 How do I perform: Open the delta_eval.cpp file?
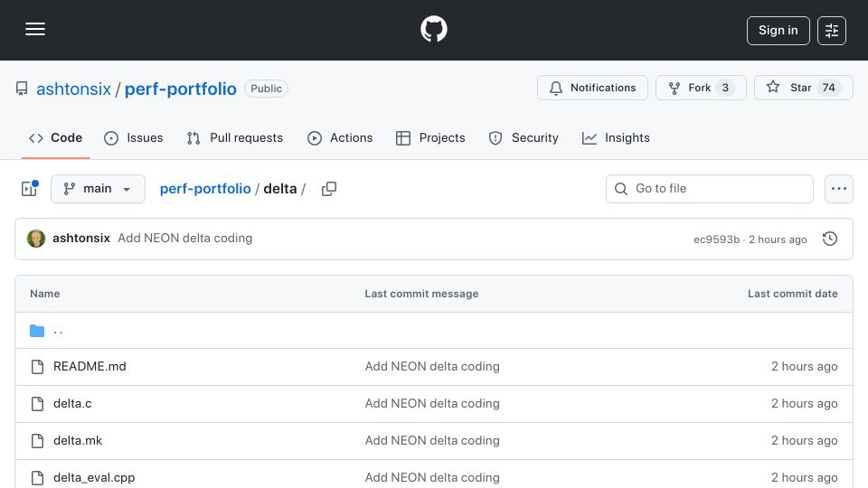94,477
